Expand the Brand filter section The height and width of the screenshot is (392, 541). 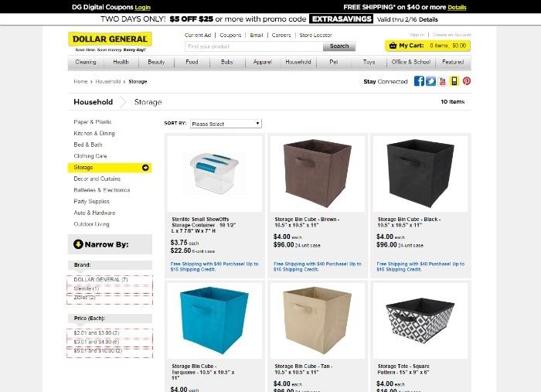point(110,265)
